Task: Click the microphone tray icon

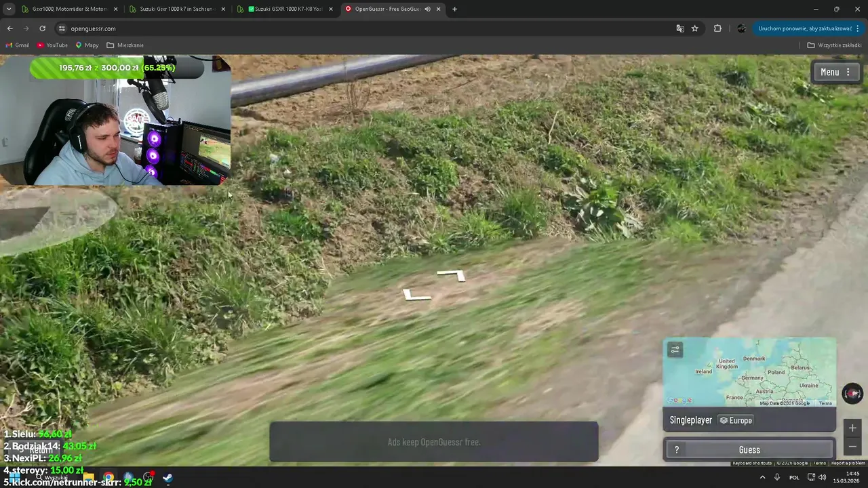Action: click(x=777, y=477)
